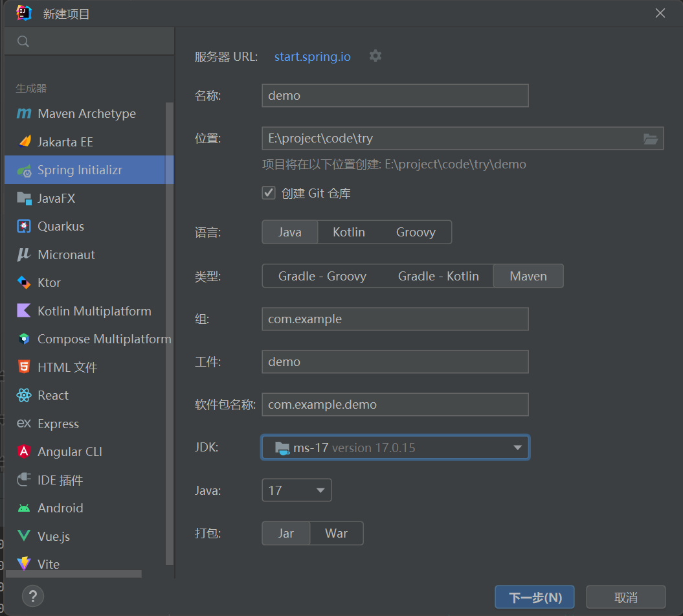Image resolution: width=683 pixels, height=616 pixels.
Task: Click the generator search field
Action: click(89, 41)
